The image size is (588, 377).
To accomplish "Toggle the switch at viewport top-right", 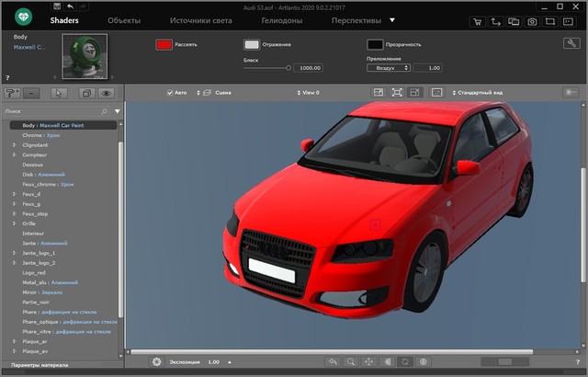I will 569,93.
